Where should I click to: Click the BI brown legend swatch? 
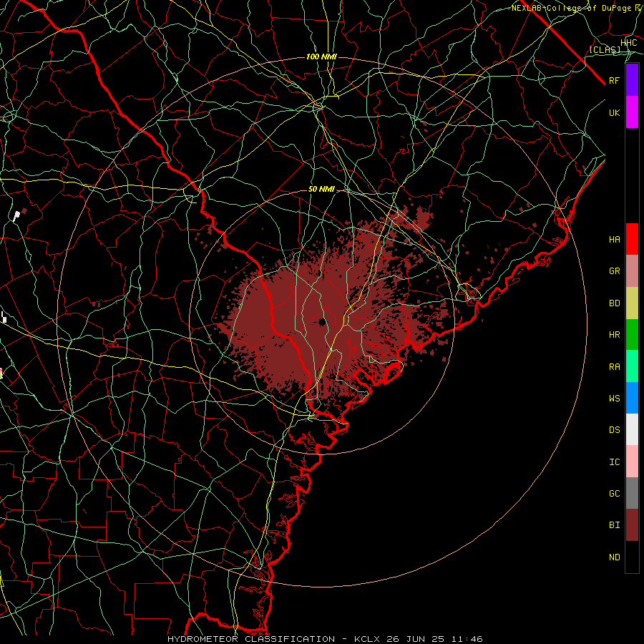point(632,525)
